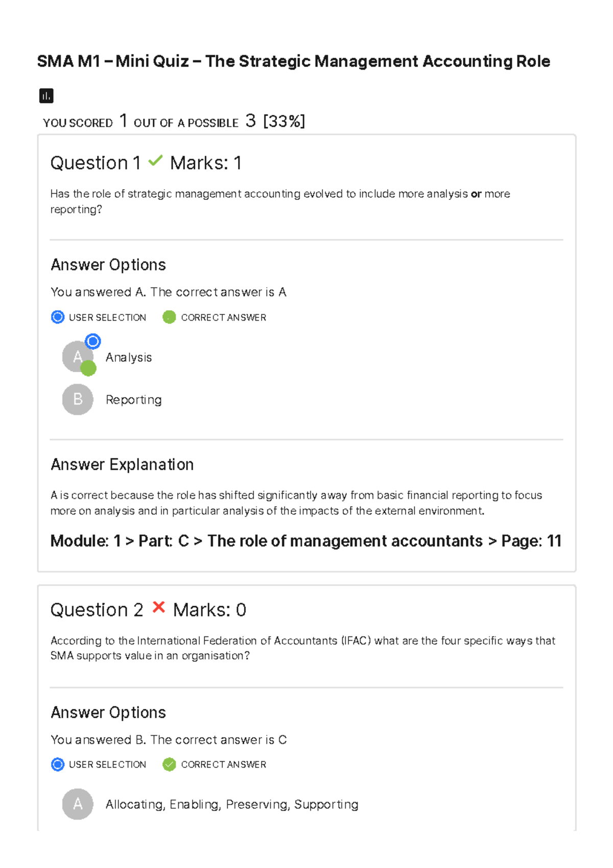This screenshot has height=868, width=613.
Task: Collapse the Answer Explanation section
Action: tap(123, 464)
